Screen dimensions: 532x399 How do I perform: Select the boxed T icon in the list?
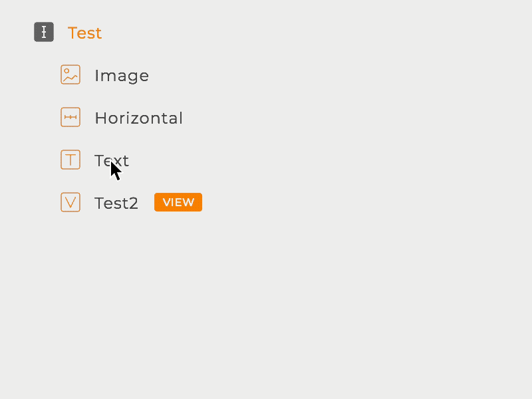(x=70, y=159)
